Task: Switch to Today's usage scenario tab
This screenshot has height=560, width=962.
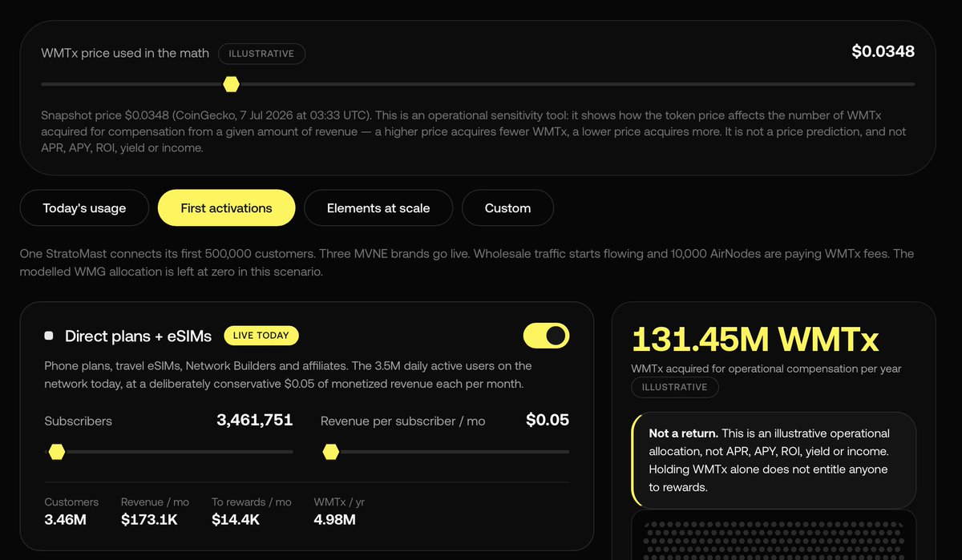Action: (x=84, y=208)
